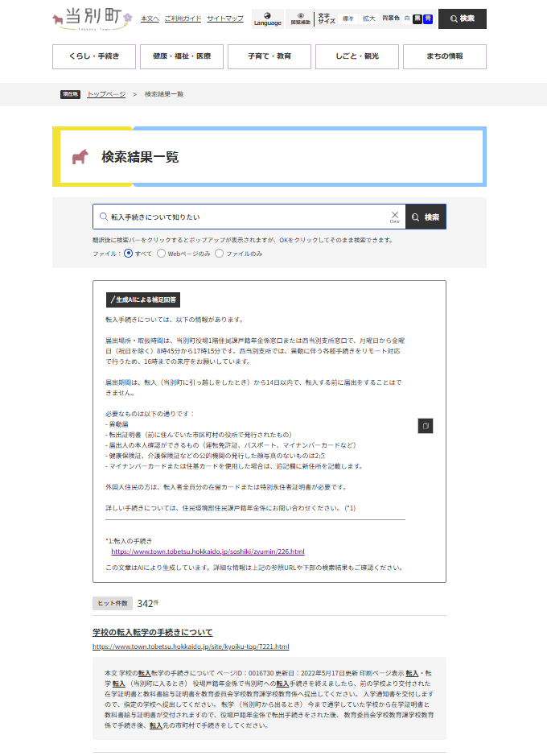Jump to main content via 本文へ
547x756 pixels.
coord(150,19)
